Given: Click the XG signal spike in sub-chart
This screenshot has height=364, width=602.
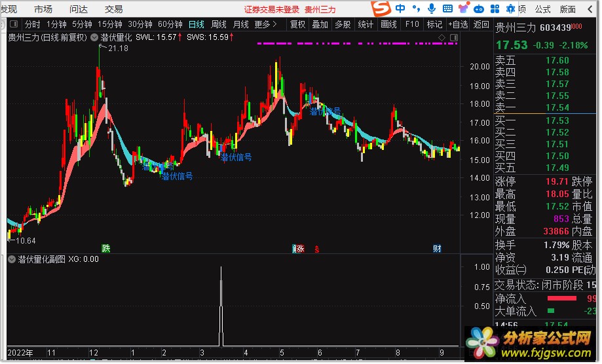Looking at the screenshot, I should pyautogui.click(x=221, y=307).
